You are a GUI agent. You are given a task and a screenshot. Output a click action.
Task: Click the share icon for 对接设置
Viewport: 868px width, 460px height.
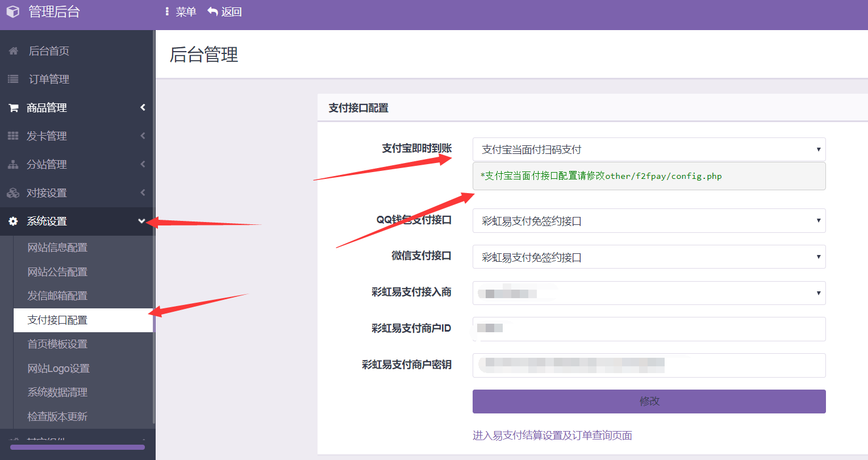click(12, 193)
